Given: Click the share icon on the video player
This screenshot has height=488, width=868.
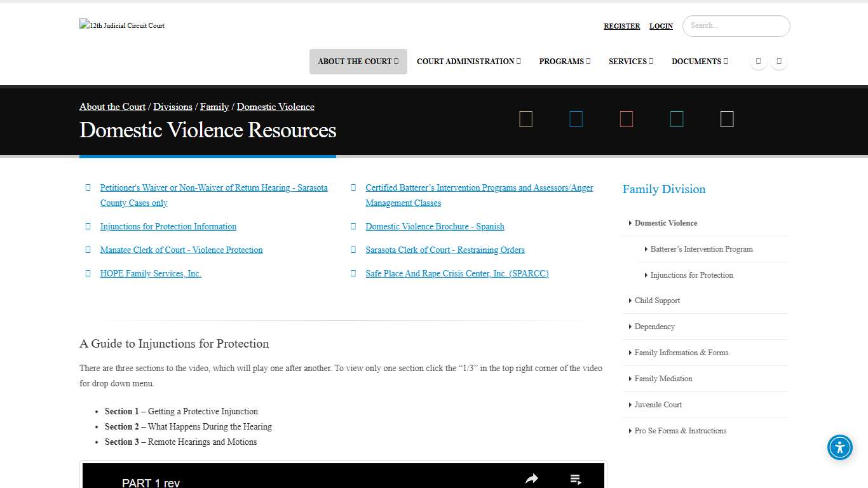Looking at the screenshot, I should coord(532,478).
